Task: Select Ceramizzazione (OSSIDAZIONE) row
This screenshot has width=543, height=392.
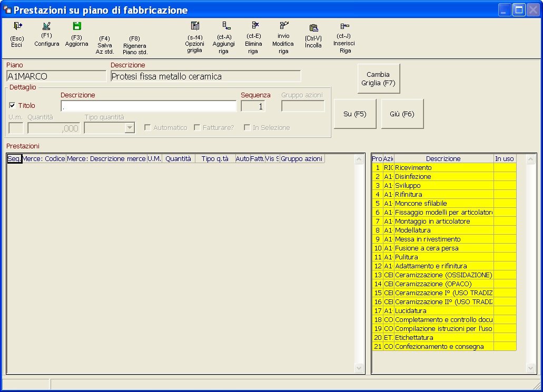Action: click(444, 275)
